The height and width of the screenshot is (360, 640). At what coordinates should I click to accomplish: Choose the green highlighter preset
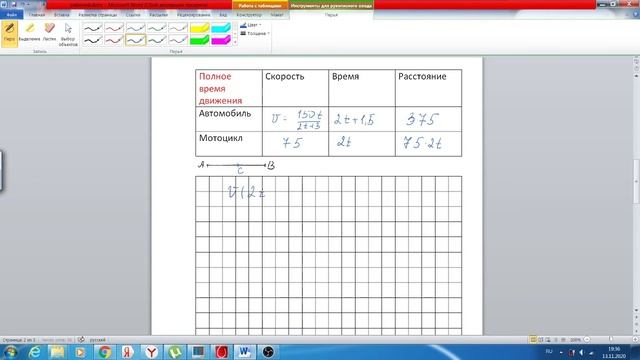click(200, 40)
